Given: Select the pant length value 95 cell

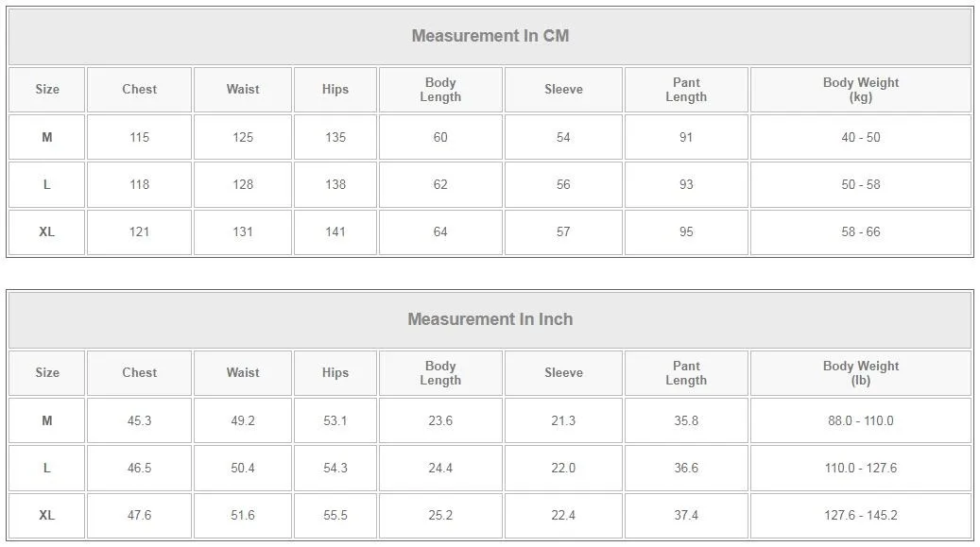Looking at the screenshot, I should point(686,231).
